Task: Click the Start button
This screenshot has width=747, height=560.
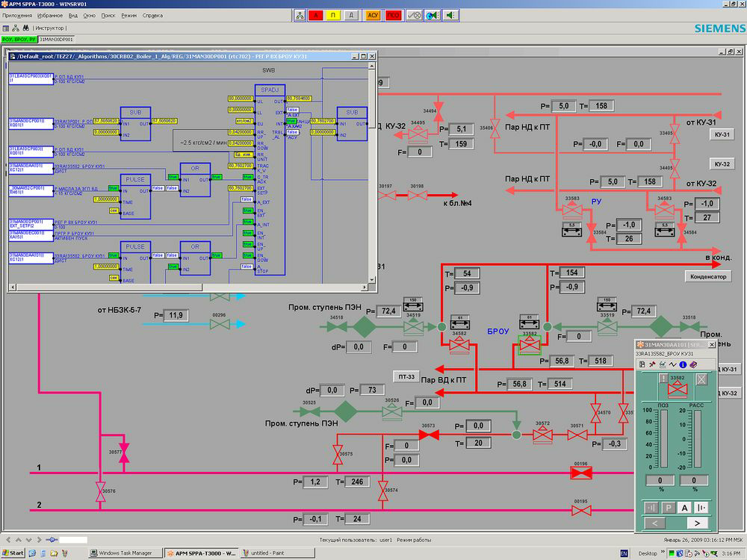Action: click(13, 553)
